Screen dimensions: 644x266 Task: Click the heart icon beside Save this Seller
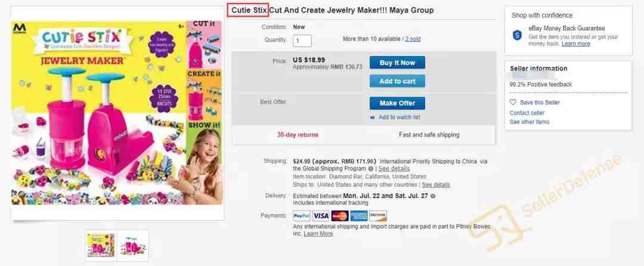(513, 102)
